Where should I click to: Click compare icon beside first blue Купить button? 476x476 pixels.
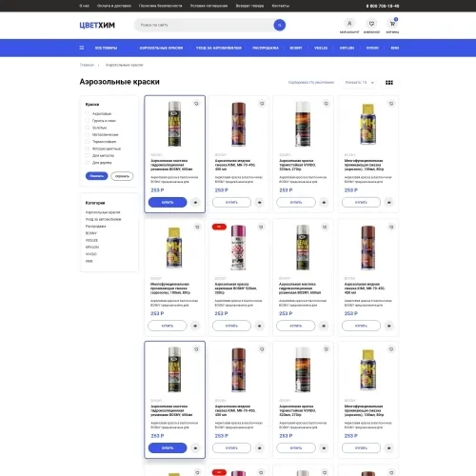195,202
